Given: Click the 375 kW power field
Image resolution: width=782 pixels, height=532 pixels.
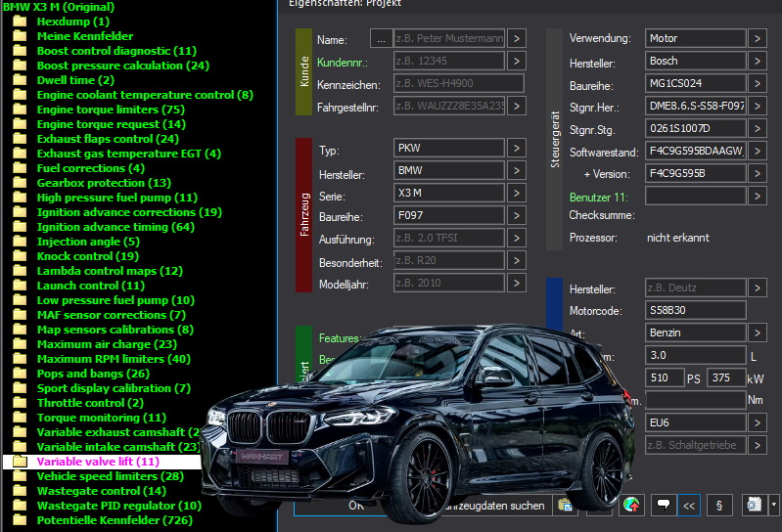Looking at the screenshot, I should point(727,377).
